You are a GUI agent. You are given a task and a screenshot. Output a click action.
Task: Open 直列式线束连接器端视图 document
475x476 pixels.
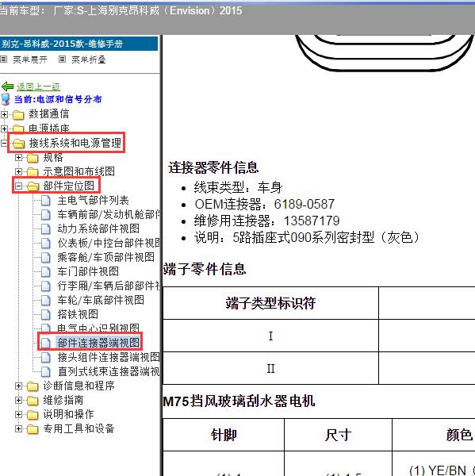click(x=109, y=371)
